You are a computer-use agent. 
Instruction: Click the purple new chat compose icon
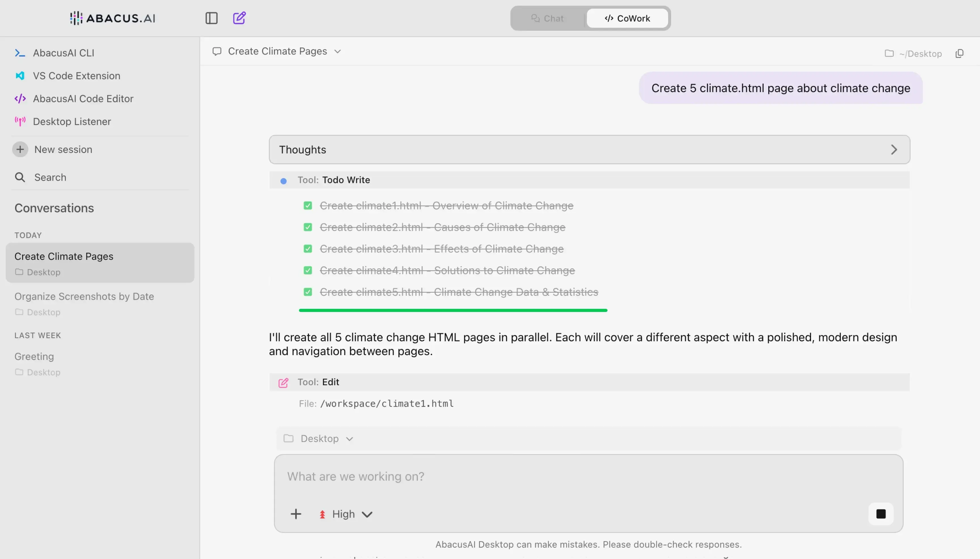[x=239, y=18]
